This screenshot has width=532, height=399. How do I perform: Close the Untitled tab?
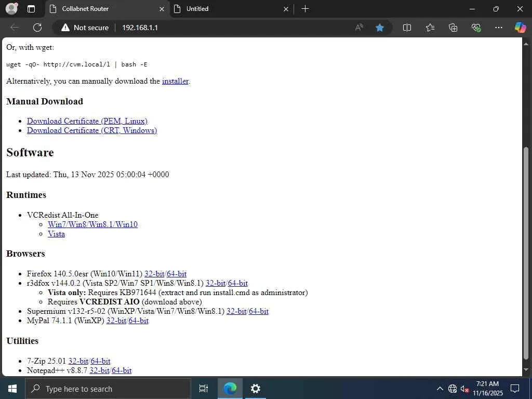(x=286, y=9)
